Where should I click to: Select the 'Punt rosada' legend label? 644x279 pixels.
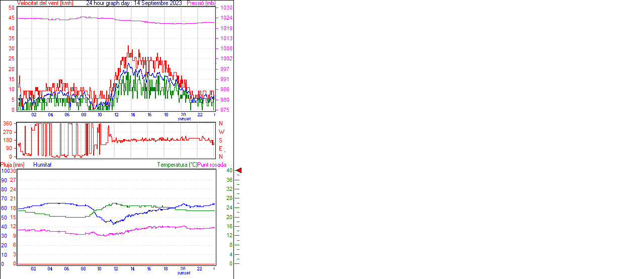[212, 165]
